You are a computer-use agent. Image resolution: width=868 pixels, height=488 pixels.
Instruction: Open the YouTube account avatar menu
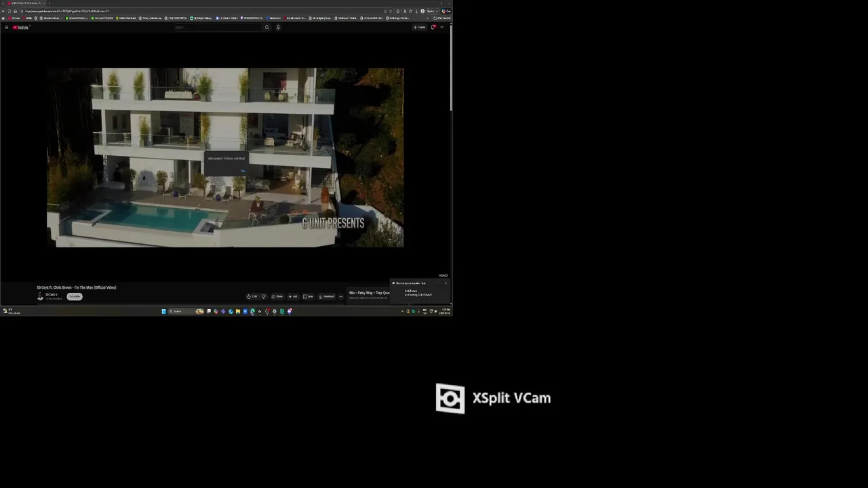pos(442,27)
